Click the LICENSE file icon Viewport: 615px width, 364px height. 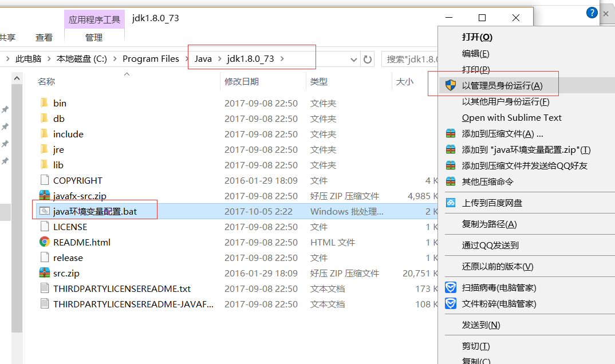(44, 227)
